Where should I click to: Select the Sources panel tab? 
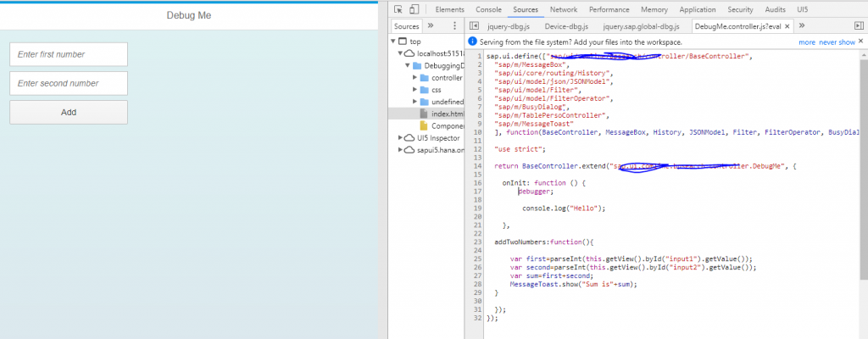pyautogui.click(x=526, y=9)
